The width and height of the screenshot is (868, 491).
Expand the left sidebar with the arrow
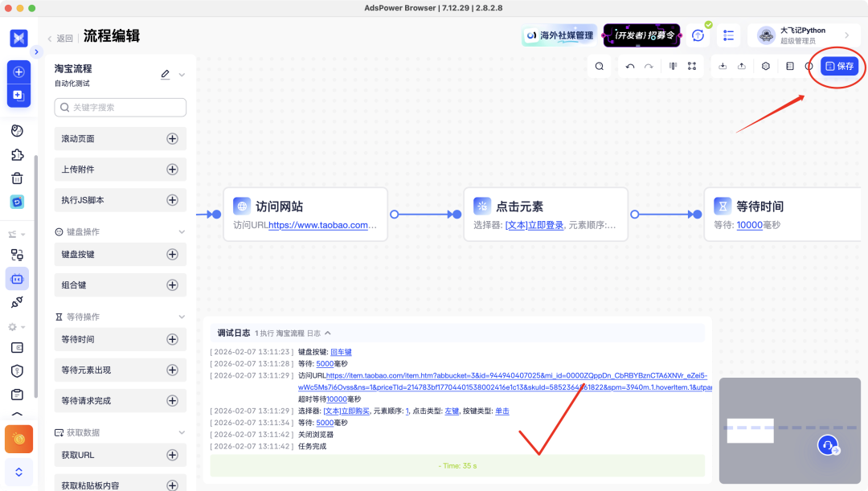[36, 52]
